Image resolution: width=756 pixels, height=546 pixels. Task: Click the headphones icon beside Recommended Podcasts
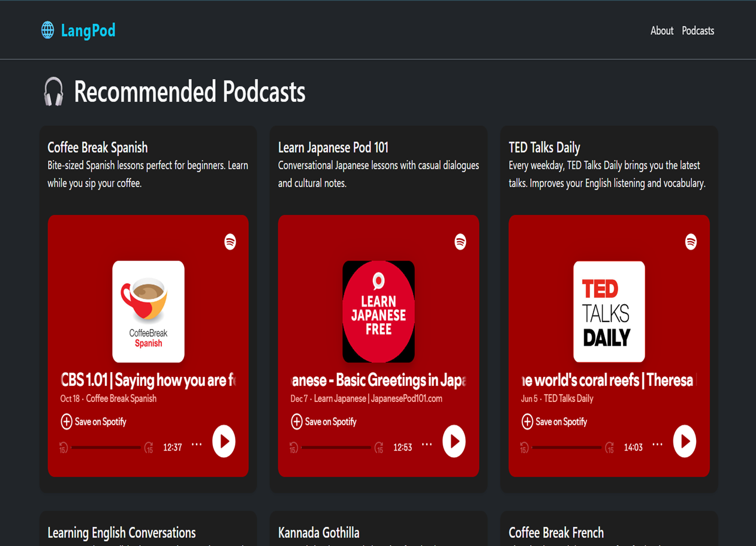tap(53, 92)
